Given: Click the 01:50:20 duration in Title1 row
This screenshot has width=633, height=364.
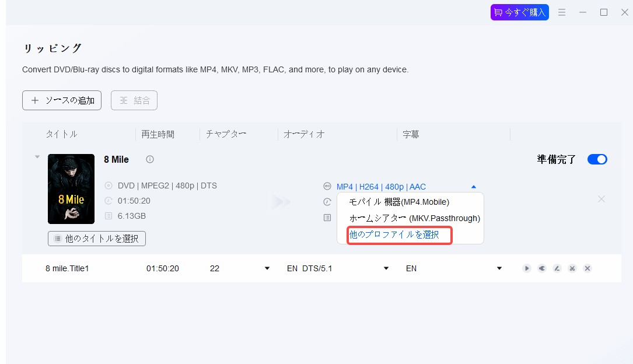Looking at the screenshot, I should click(162, 268).
